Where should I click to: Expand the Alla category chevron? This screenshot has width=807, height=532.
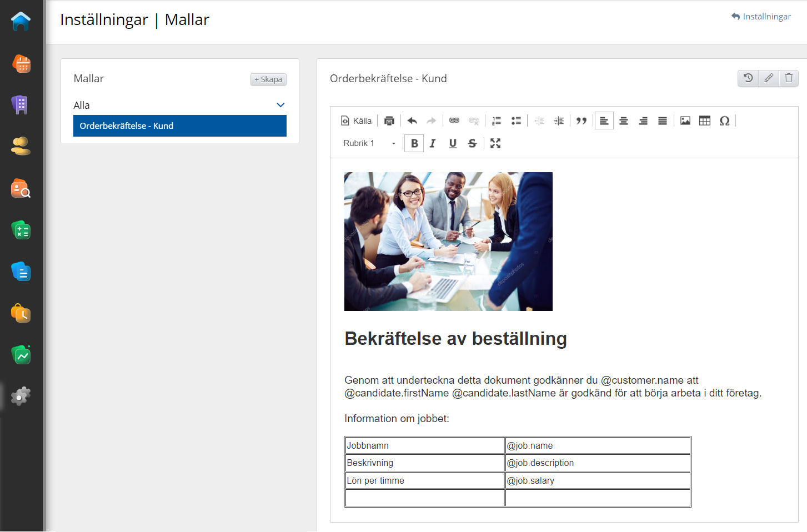[280, 105]
